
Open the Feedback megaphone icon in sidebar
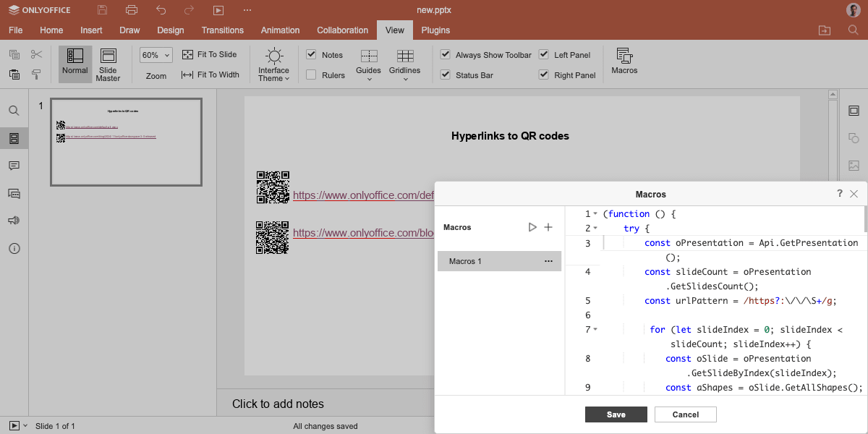pos(14,221)
